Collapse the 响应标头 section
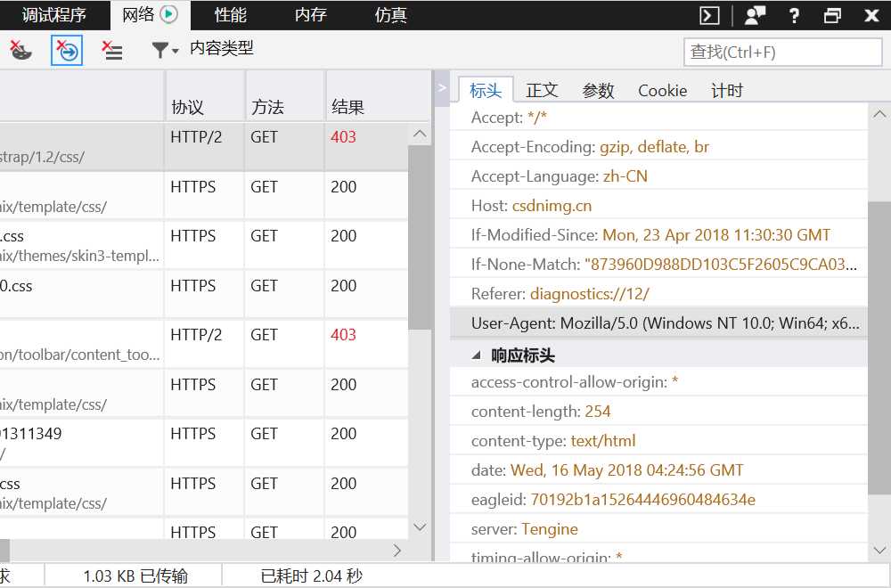The width and height of the screenshot is (891, 588). (476, 355)
